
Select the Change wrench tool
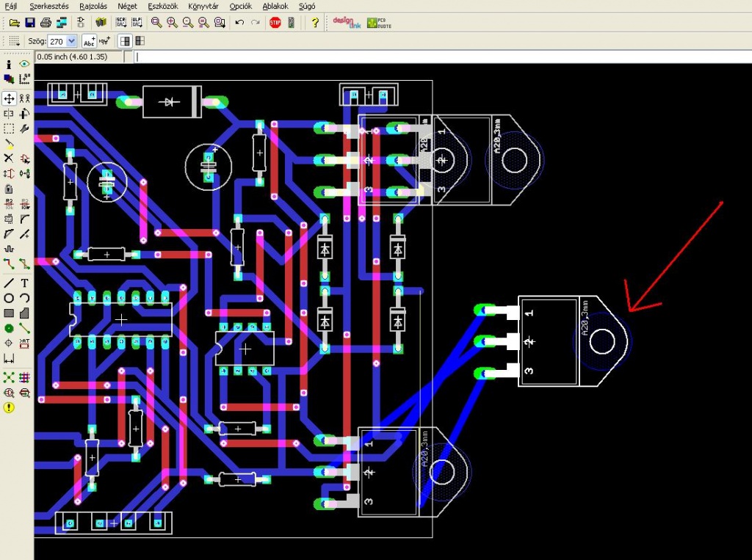[24, 128]
